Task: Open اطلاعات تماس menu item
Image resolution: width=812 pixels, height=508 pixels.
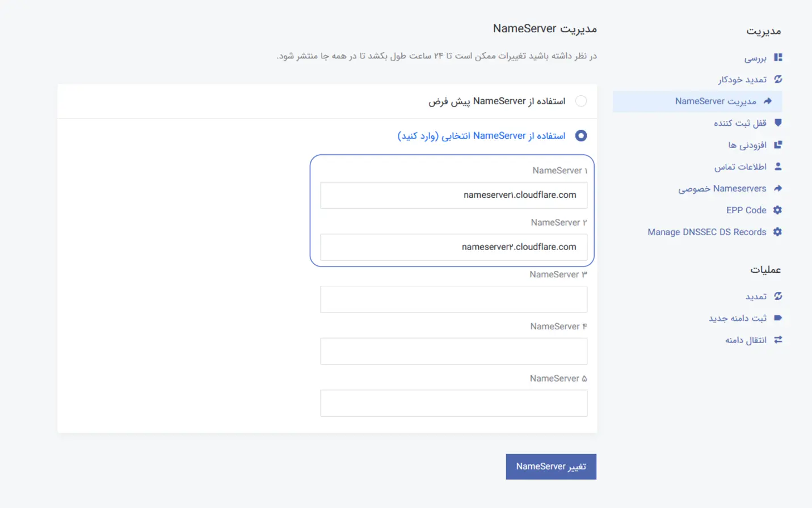Action: (741, 167)
